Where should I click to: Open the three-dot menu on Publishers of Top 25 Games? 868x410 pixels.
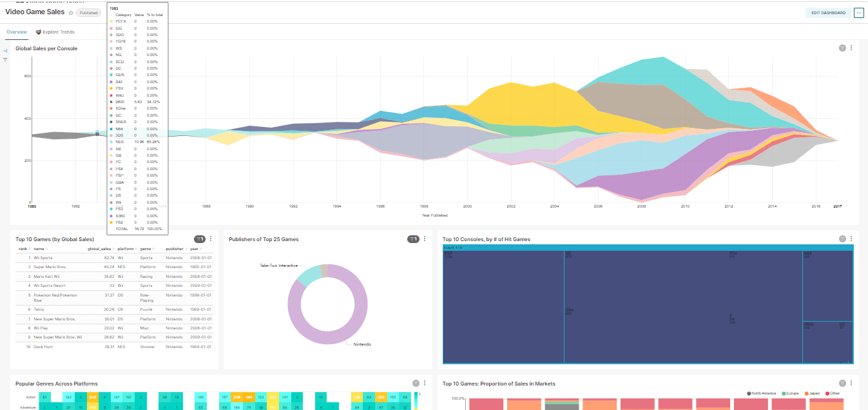click(x=424, y=238)
